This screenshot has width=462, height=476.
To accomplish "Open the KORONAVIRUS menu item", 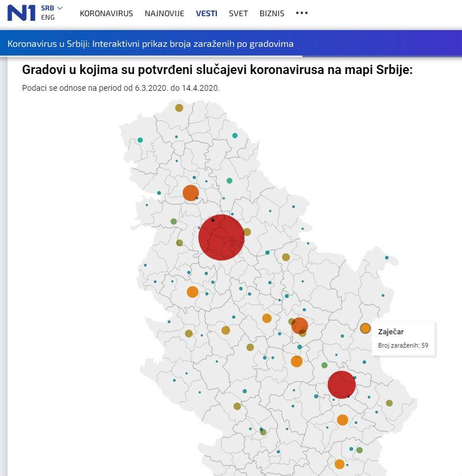I will 106,13.
